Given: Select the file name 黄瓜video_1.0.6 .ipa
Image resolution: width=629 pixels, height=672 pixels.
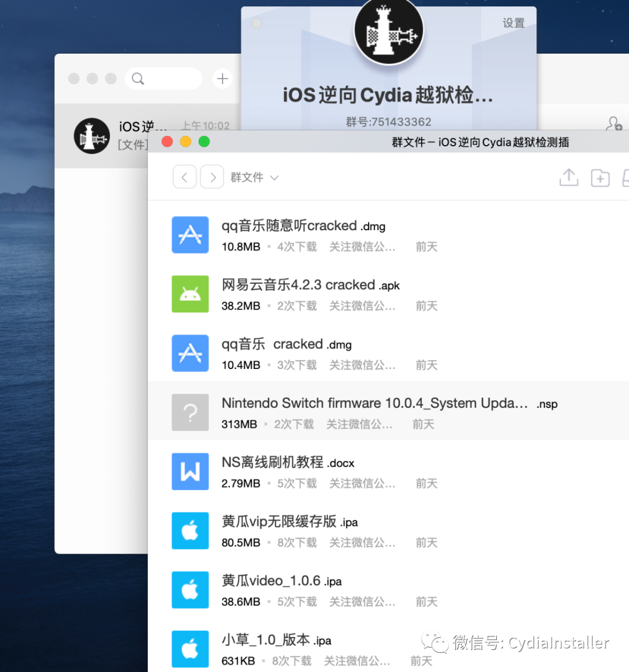Looking at the screenshot, I should [281, 580].
